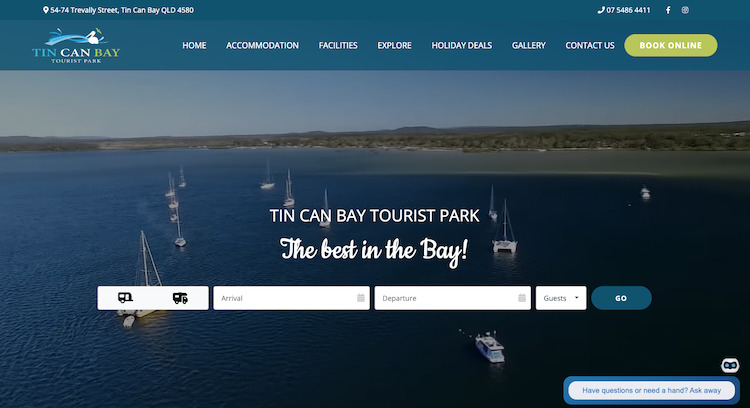Call the number 07 5486 4411
The width and height of the screenshot is (750, 408).
pyautogui.click(x=628, y=10)
